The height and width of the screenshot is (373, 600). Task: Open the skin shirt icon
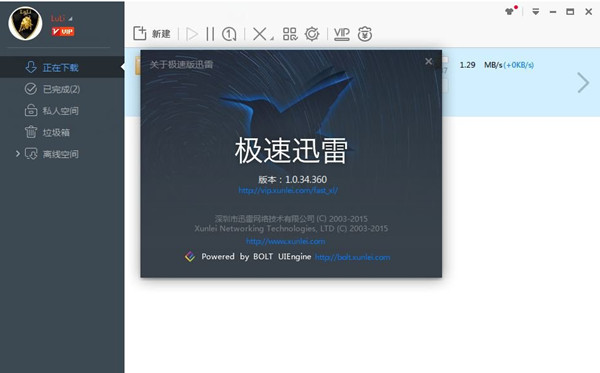(509, 11)
